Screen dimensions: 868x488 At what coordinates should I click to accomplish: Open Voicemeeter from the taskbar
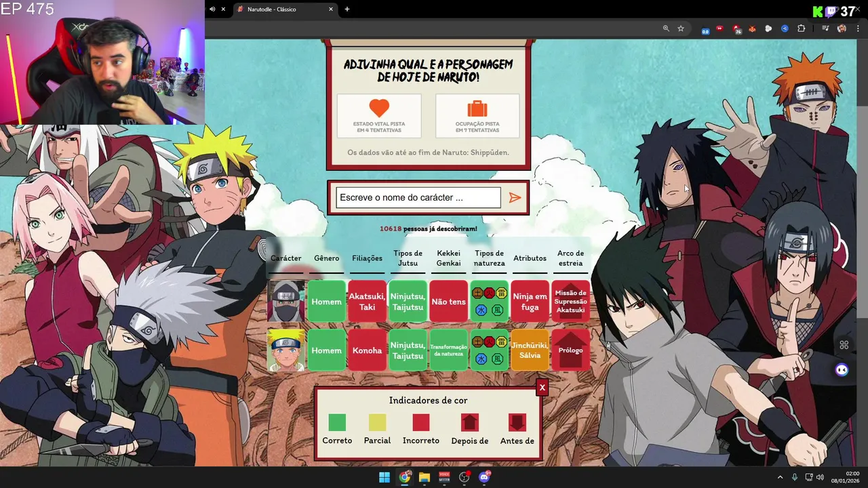444,477
